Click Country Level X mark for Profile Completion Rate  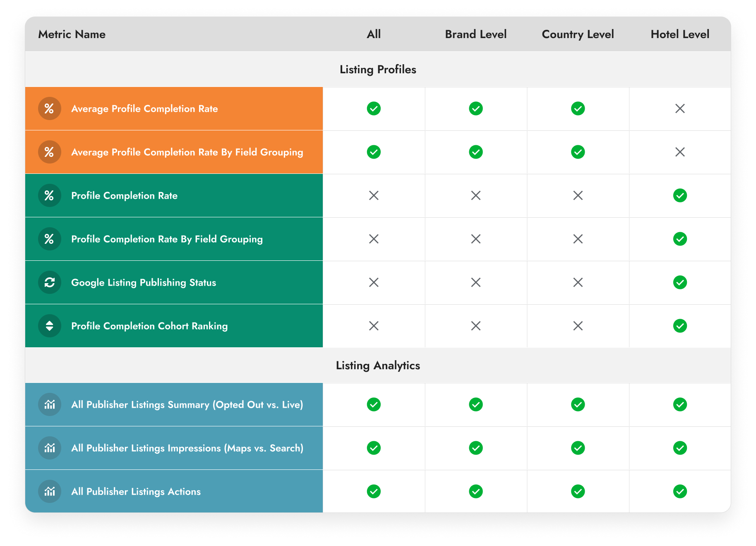tap(578, 195)
